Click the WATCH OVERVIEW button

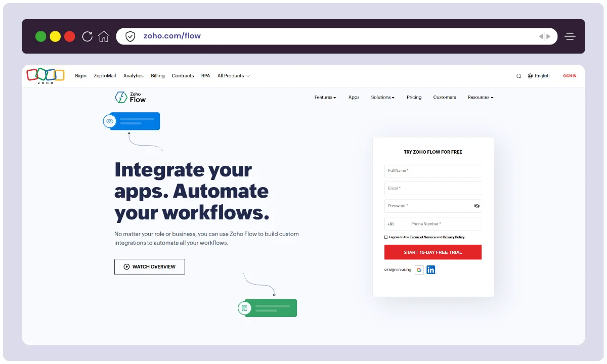tap(149, 267)
